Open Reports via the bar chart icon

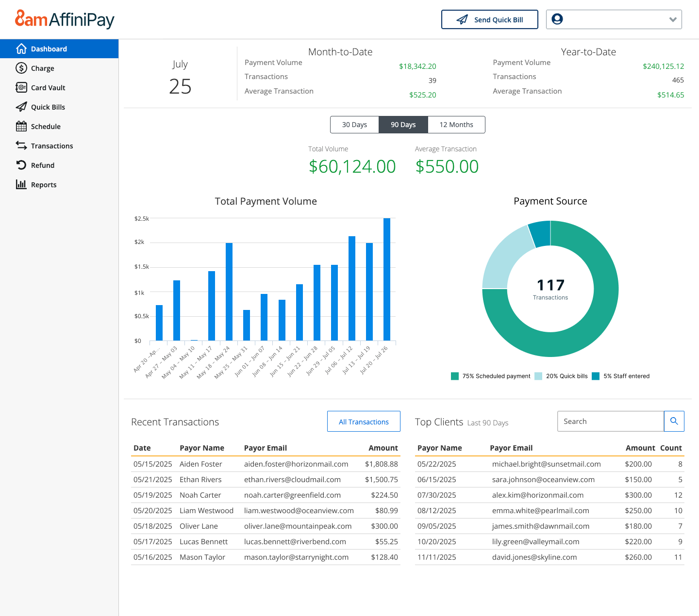click(22, 184)
